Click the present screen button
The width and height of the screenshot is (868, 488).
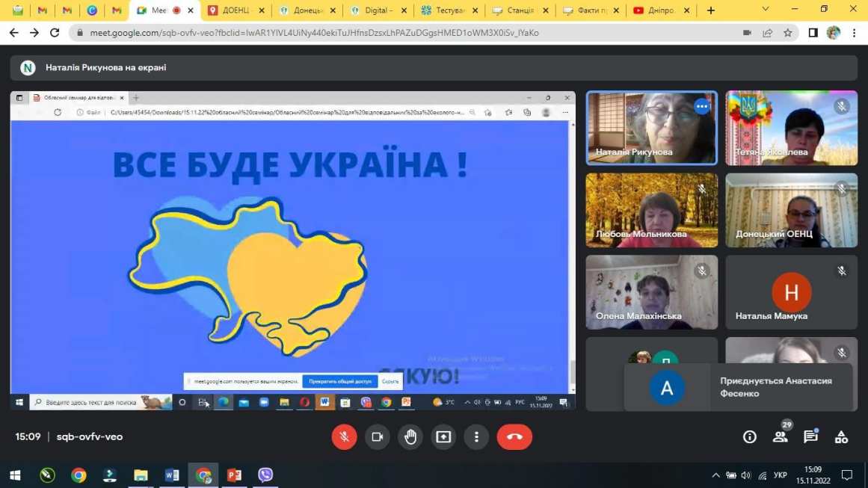[443, 436]
